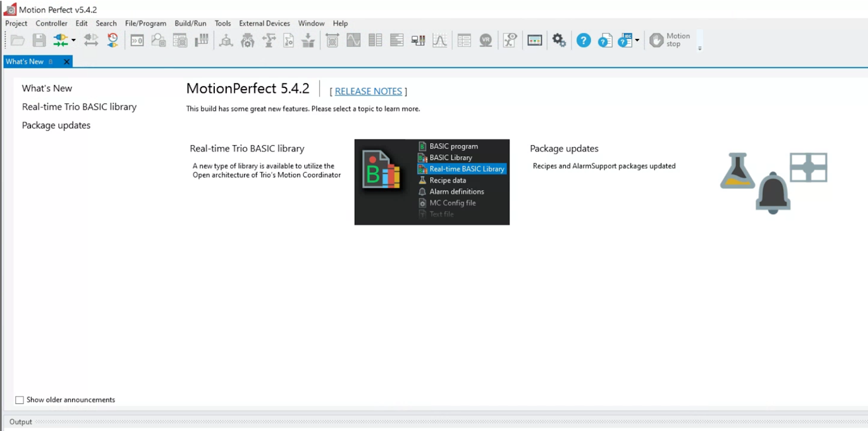Open the settings gears icon
The width and height of the screenshot is (868, 431).
[559, 40]
